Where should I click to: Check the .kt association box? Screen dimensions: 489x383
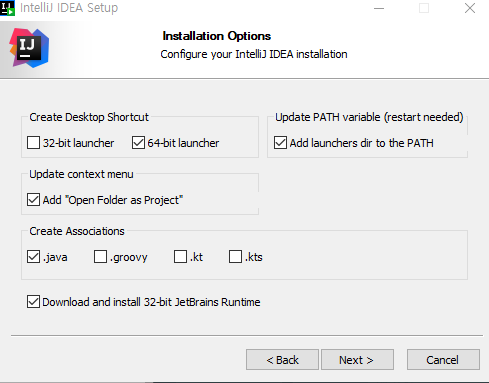(x=180, y=257)
